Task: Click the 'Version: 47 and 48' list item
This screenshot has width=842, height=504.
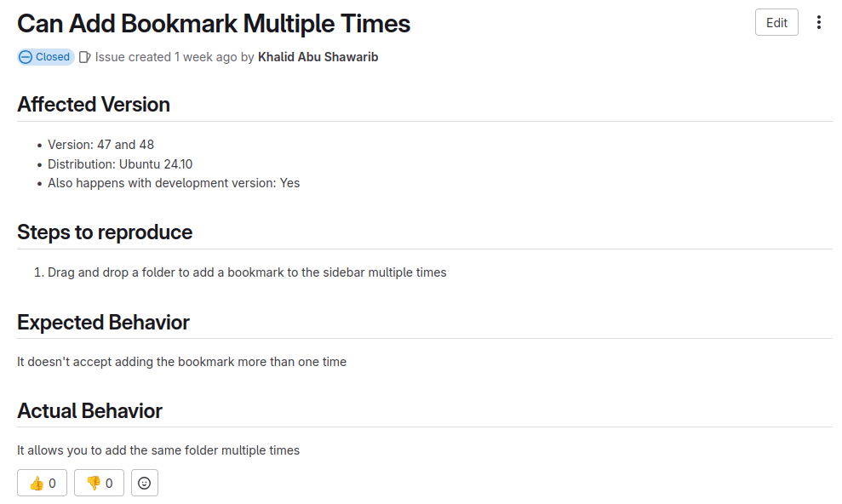Action: pyautogui.click(x=101, y=145)
